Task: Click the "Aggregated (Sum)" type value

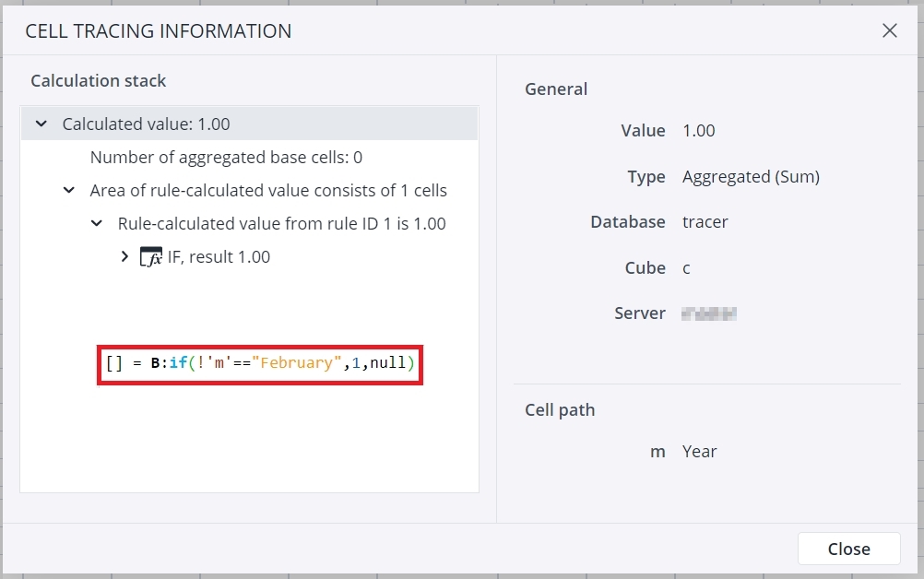Action: pos(751,176)
